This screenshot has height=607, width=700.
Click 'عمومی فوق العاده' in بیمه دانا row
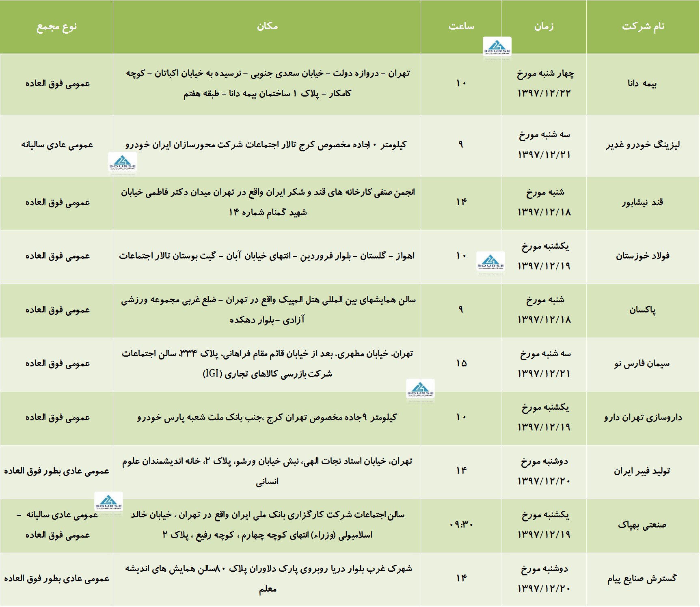pos(57,84)
